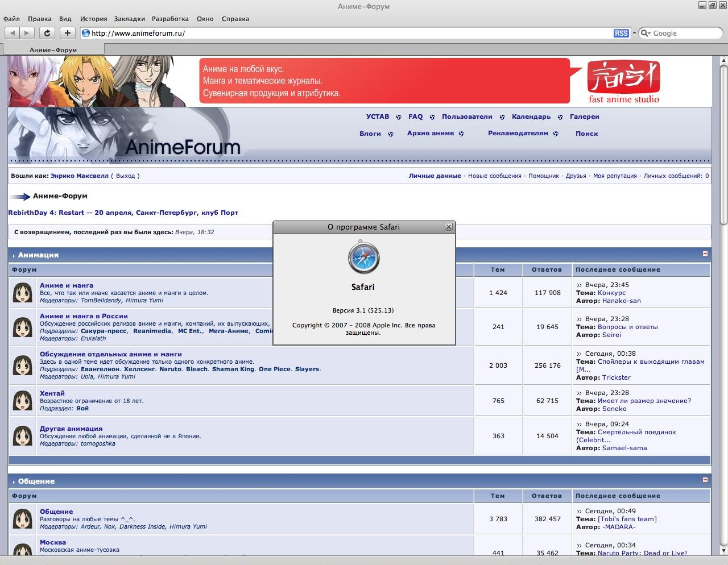Screen dimensions: 728x565
Task: Open the 'Блоги' navigation link
Action: tap(370, 134)
